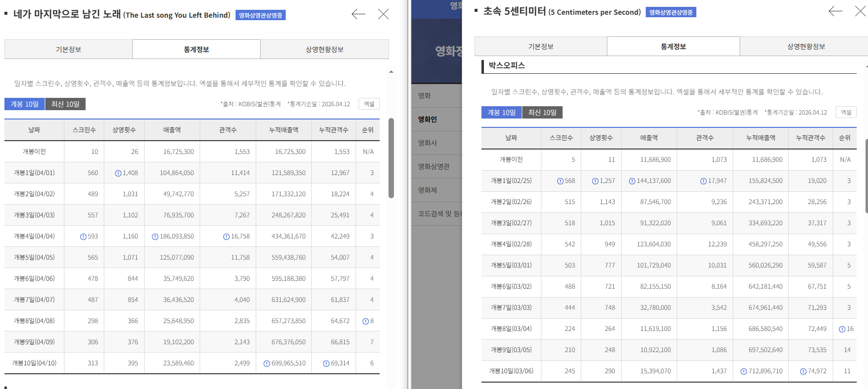Click the 개봉1일(04/01) row label
The image size is (868, 389).
pos(34,173)
